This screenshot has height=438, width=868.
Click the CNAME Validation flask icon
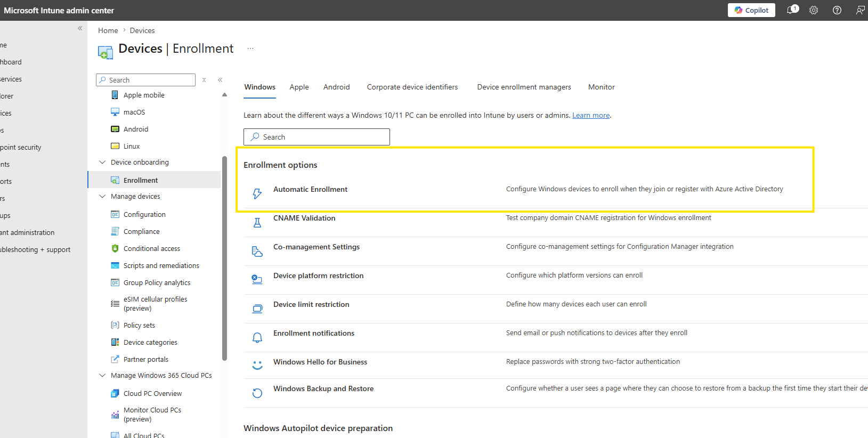point(257,223)
